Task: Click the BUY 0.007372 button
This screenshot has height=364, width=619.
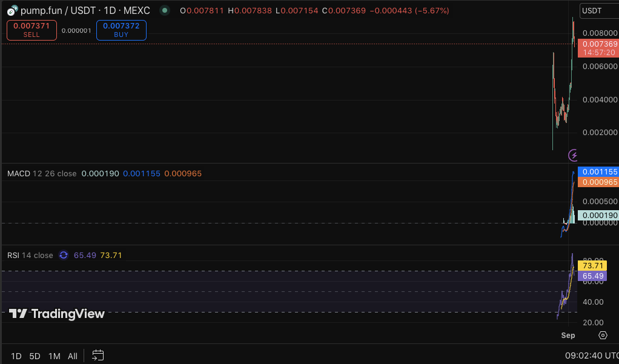Action: pyautogui.click(x=121, y=30)
